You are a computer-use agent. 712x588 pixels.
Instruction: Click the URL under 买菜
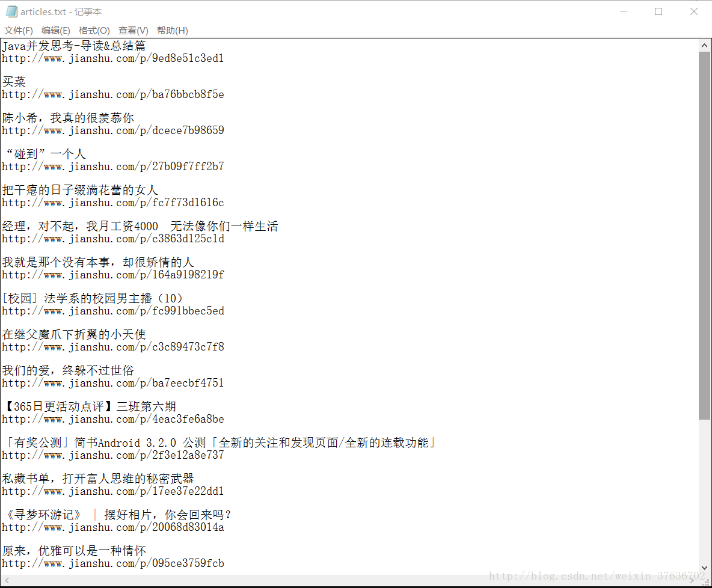click(112, 94)
